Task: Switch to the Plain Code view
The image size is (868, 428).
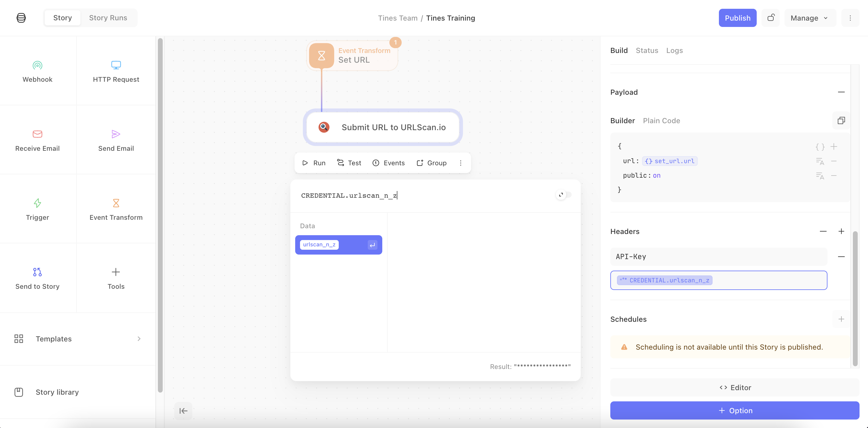Action: (661, 121)
